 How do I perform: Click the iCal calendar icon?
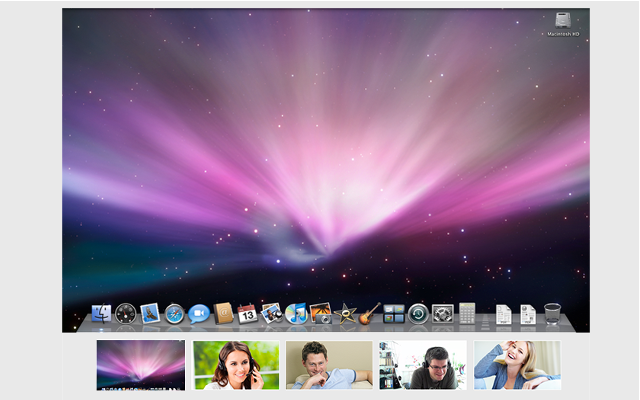click(247, 314)
